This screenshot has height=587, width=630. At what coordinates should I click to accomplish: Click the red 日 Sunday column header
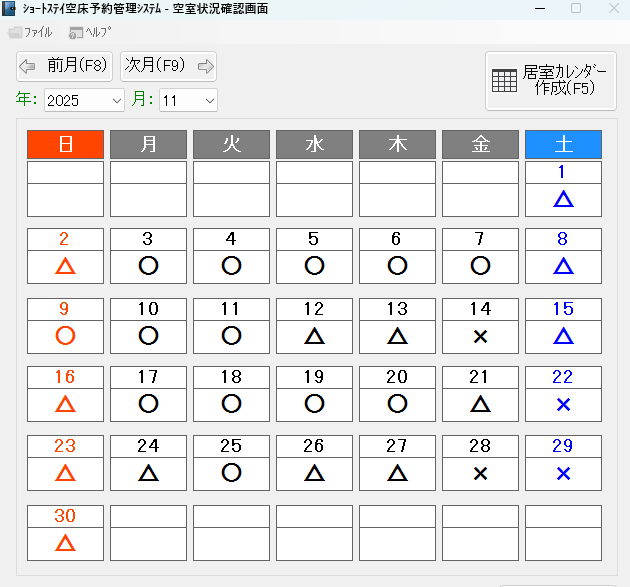[x=65, y=144]
